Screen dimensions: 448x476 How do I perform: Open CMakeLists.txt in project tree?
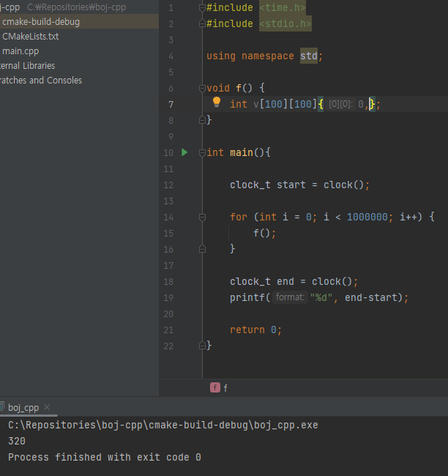tap(30, 37)
